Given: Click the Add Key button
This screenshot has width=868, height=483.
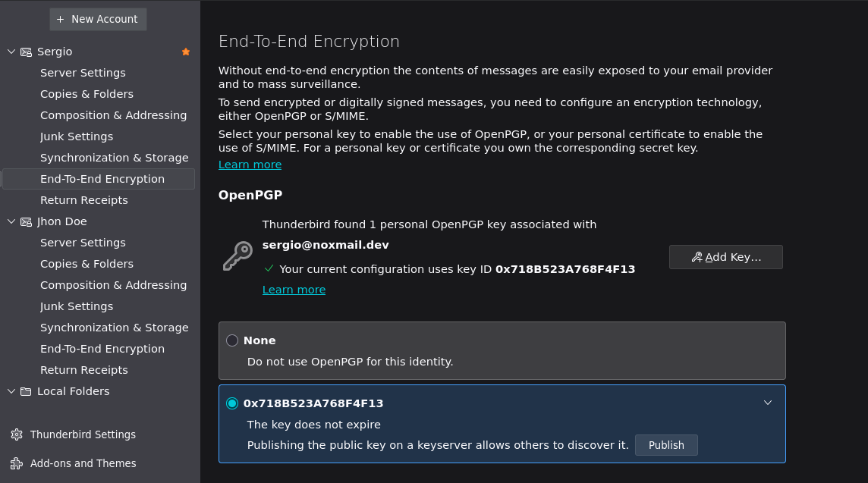Looking at the screenshot, I should tap(725, 257).
